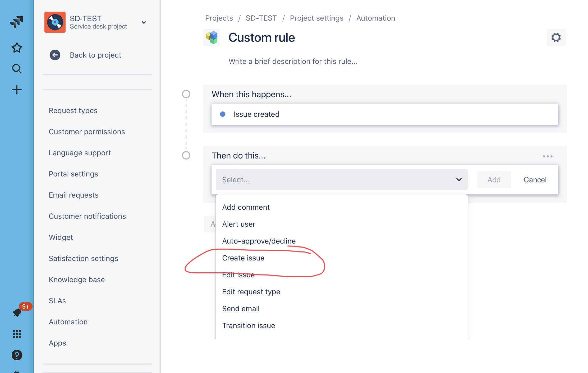588x373 pixels.
Task: Open notifications bell with 9+ badge
Action: point(17,313)
